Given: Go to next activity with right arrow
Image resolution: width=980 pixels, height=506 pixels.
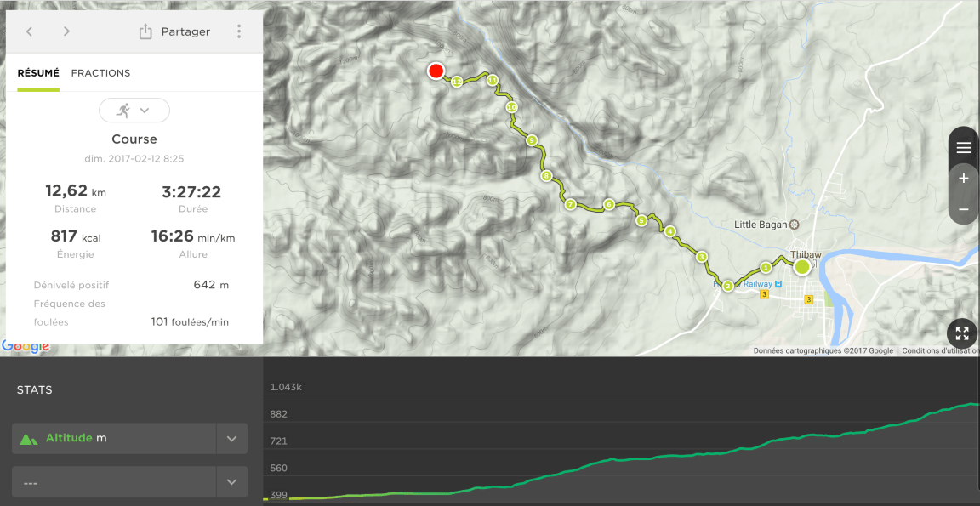Looking at the screenshot, I should [x=66, y=31].
